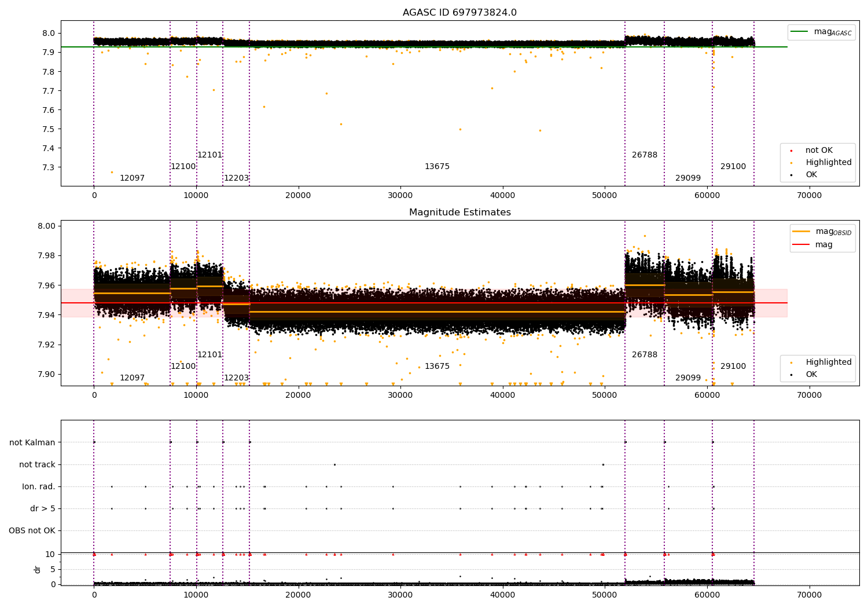The width and height of the screenshot is (868, 608).
Task: Click obsid label 29100 in Magnitude Estimates plot
Action: coord(733,367)
